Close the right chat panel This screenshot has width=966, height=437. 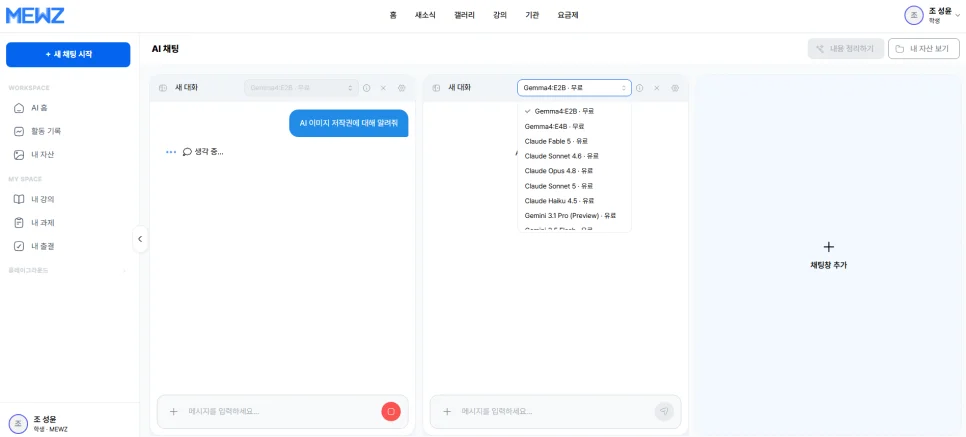point(657,88)
